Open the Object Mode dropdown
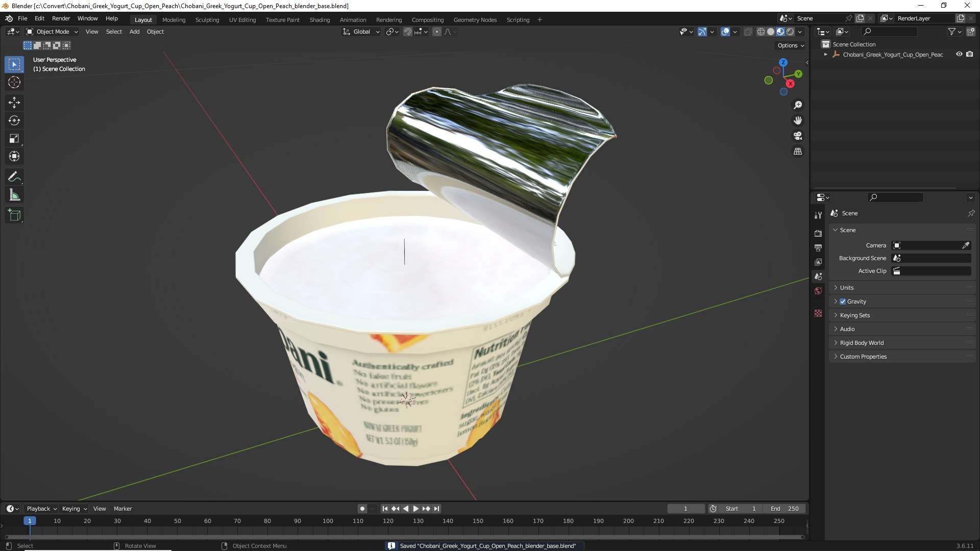 [x=52, y=32]
